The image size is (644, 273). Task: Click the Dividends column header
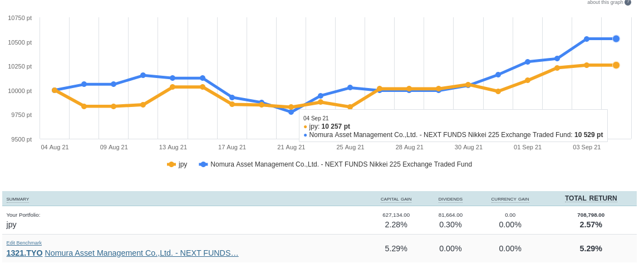[x=450, y=199]
